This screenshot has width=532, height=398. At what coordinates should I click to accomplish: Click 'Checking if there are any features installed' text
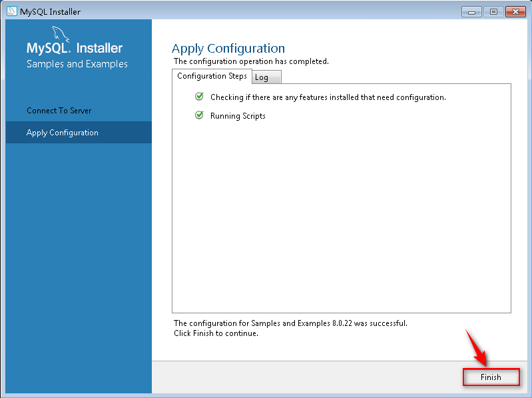coord(328,97)
